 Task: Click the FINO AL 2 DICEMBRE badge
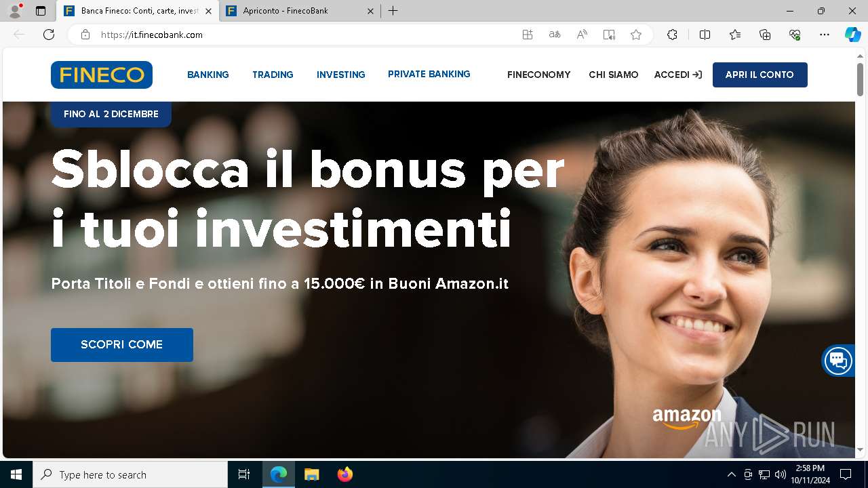[x=111, y=114]
